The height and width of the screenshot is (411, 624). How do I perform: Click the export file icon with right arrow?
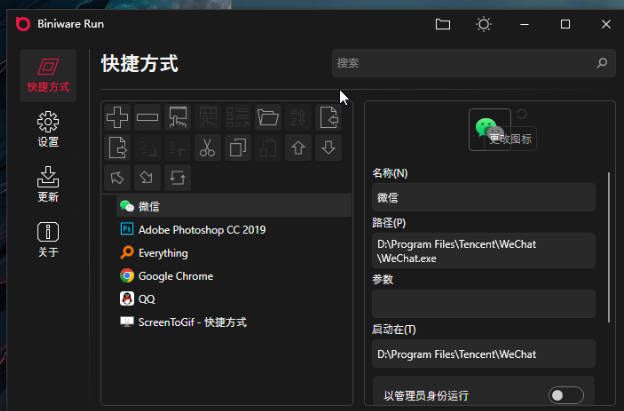pos(117,148)
